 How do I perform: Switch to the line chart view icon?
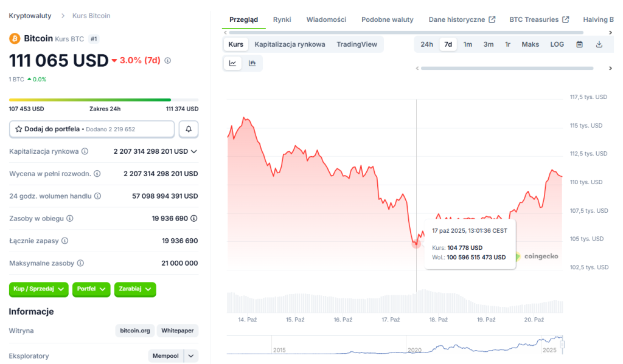(x=232, y=63)
